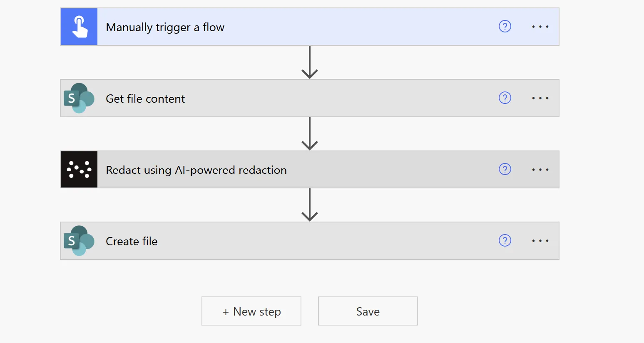Save the flow

(368, 311)
